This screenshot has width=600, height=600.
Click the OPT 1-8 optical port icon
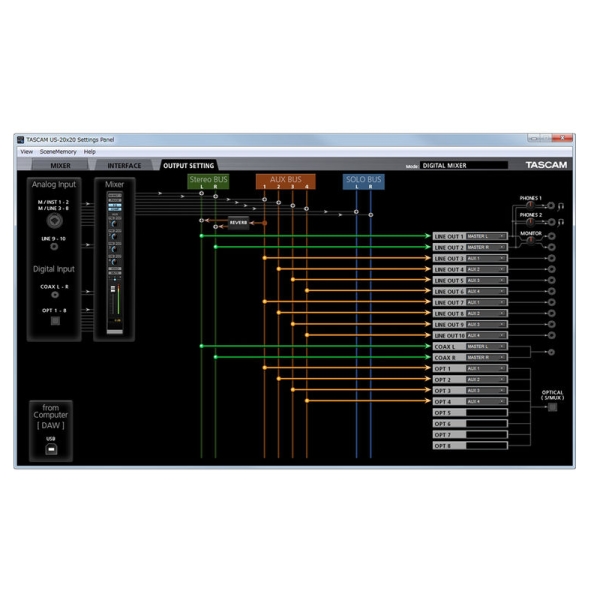pyautogui.click(x=55, y=321)
